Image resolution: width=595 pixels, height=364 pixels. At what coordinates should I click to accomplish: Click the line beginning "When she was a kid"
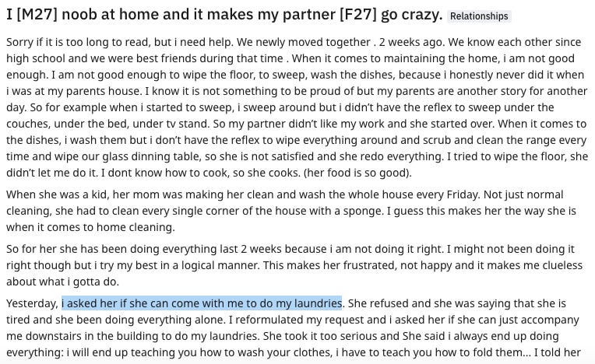click(284, 194)
